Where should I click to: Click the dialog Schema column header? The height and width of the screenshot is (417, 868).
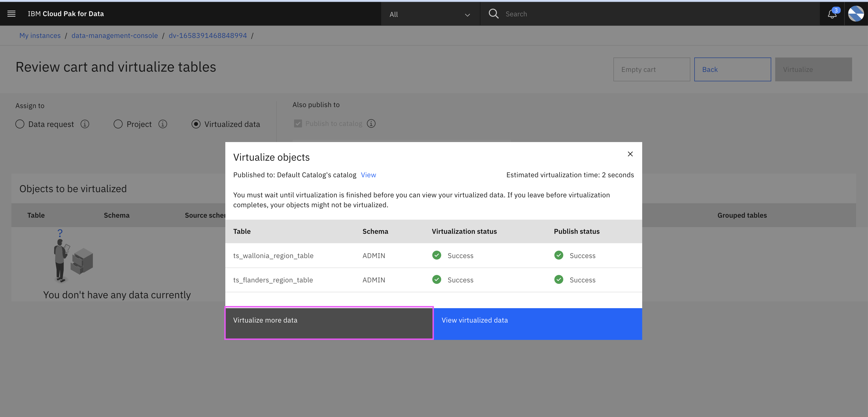pos(375,231)
